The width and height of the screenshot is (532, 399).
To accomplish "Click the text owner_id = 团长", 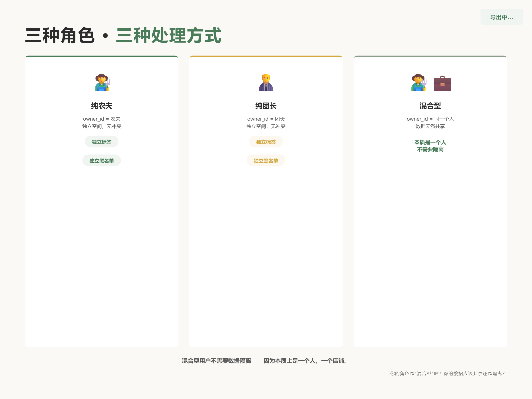I will click(266, 119).
